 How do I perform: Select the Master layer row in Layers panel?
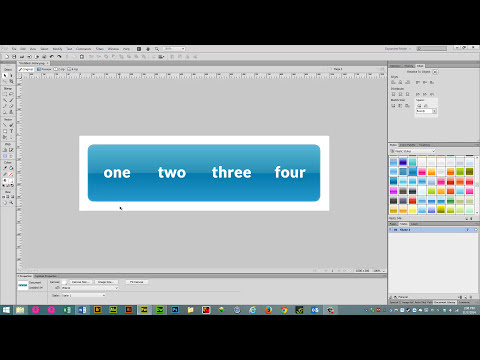(x=433, y=230)
